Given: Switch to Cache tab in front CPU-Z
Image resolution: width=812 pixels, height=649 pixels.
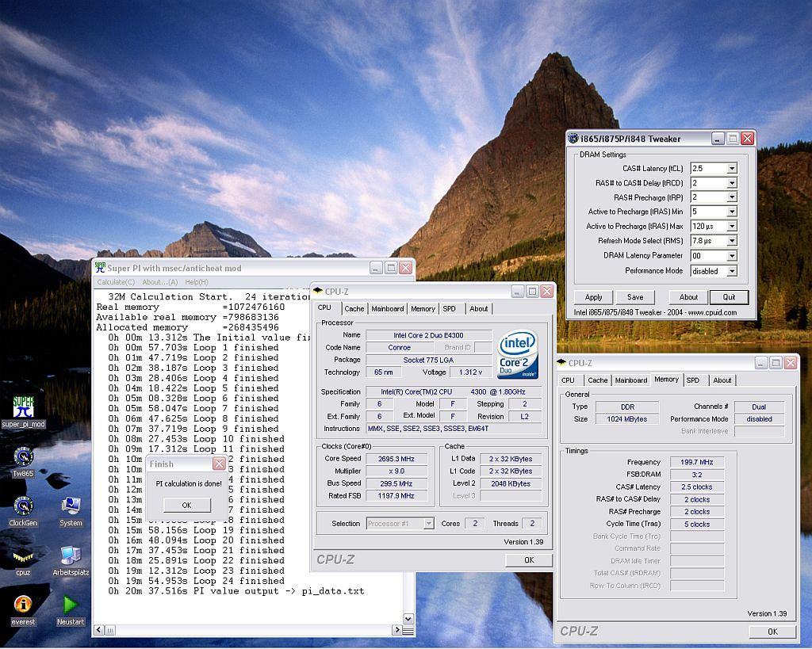Looking at the screenshot, I should click(354, 308).
